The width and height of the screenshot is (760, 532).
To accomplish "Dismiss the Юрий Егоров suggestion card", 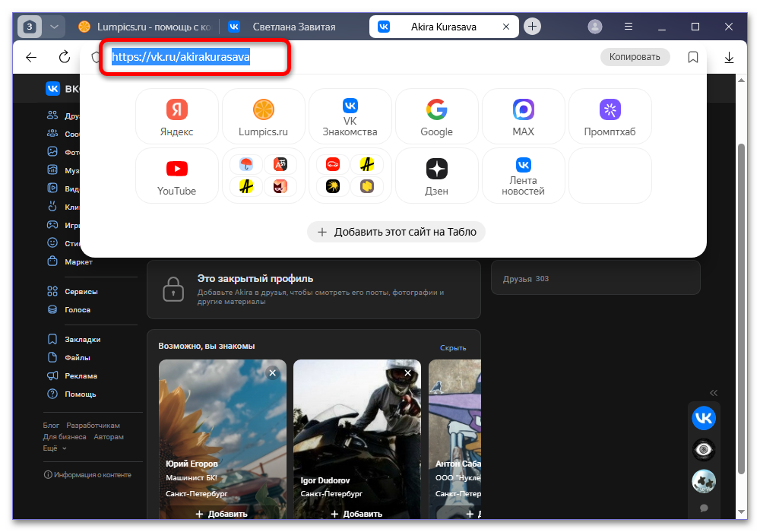I will click(x=272, y=372).
